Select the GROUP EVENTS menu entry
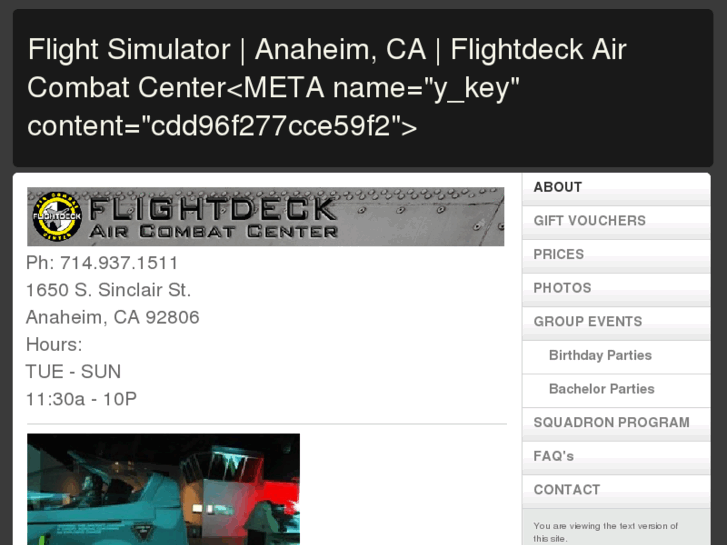 [x=587, y=322]
